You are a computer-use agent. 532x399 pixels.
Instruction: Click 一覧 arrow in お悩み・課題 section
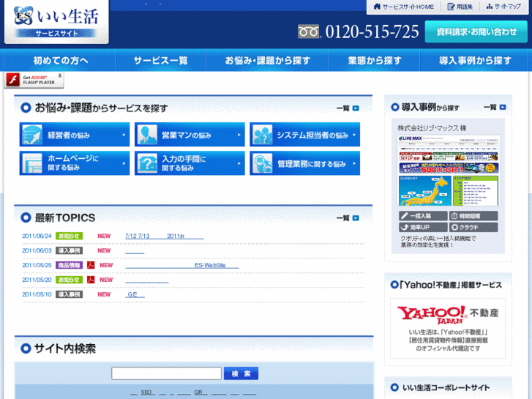[x=348, y=108]
